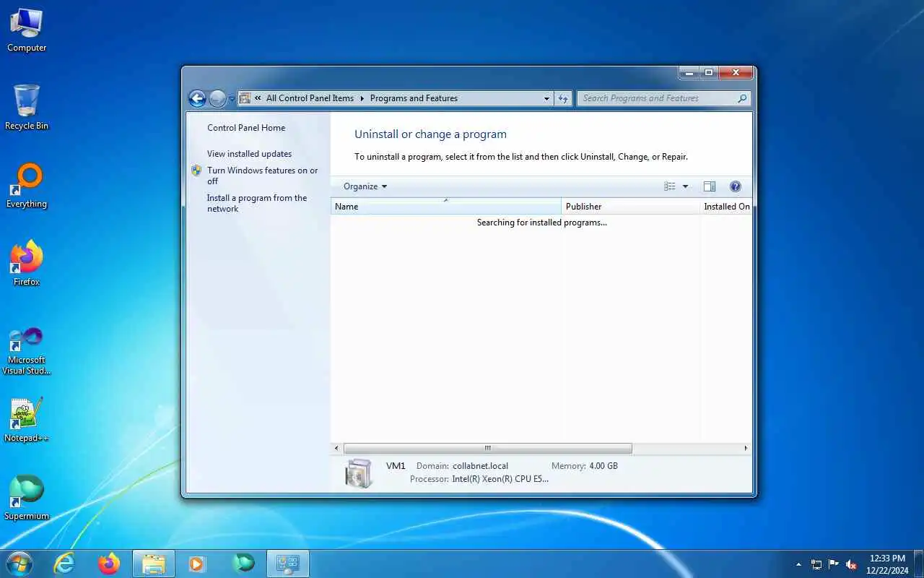Open Install a program from the network

(x=257, y=203)
